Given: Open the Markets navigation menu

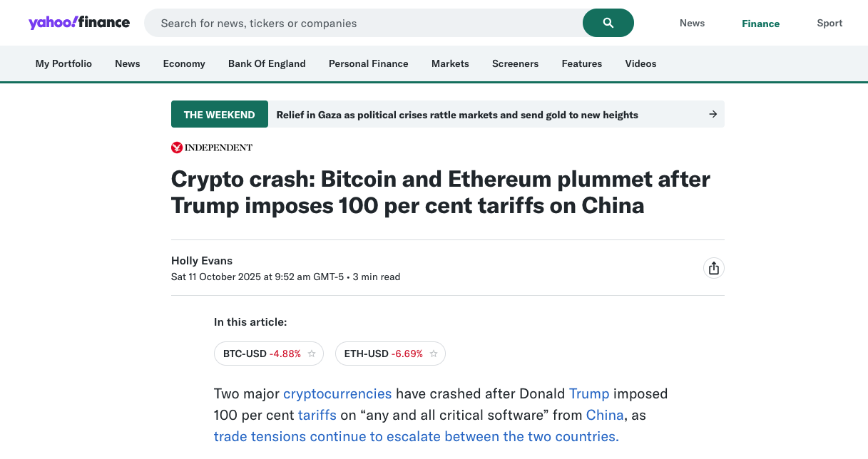Looking at the screenshot, I should [450, 63].
